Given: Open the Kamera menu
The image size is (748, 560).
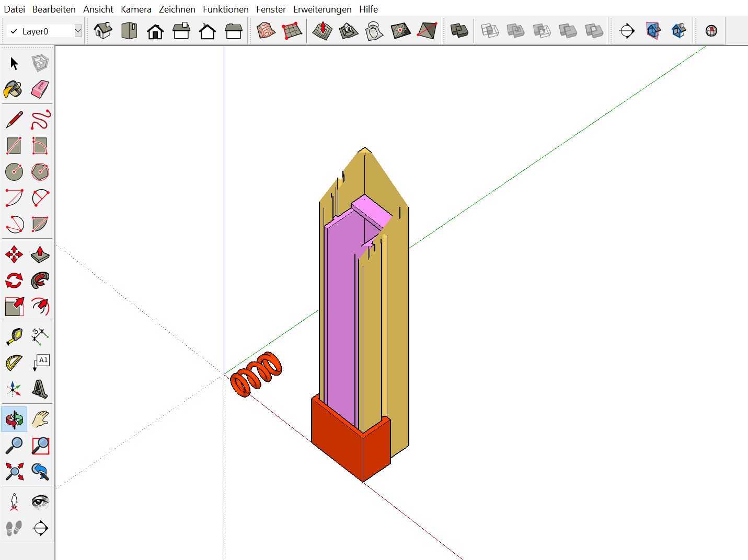Looking at the screenshot, I should coord(136,9).
